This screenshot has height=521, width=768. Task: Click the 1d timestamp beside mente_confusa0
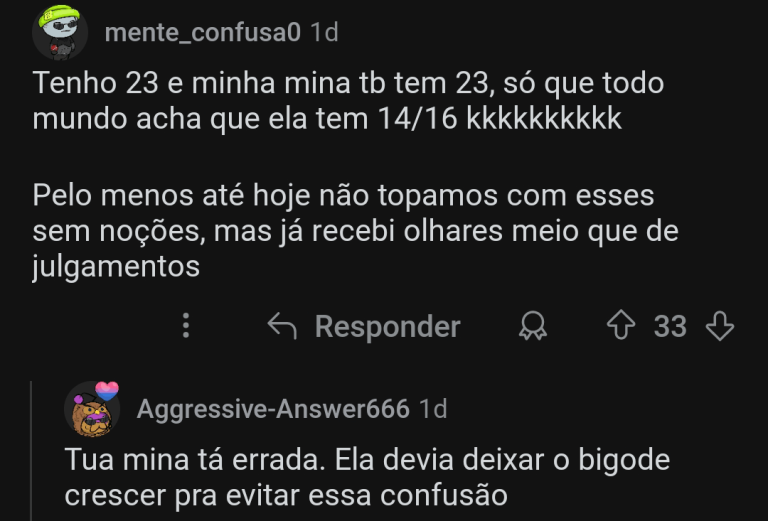(324, 32)
